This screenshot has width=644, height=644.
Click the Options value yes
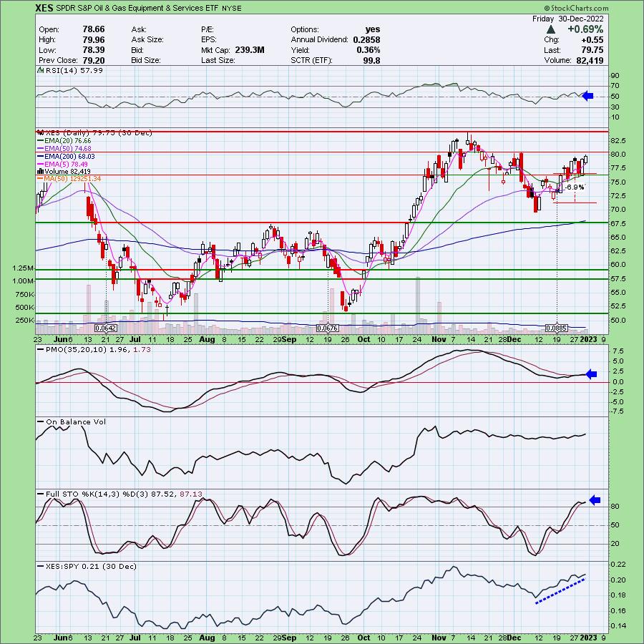coord(373,29)
